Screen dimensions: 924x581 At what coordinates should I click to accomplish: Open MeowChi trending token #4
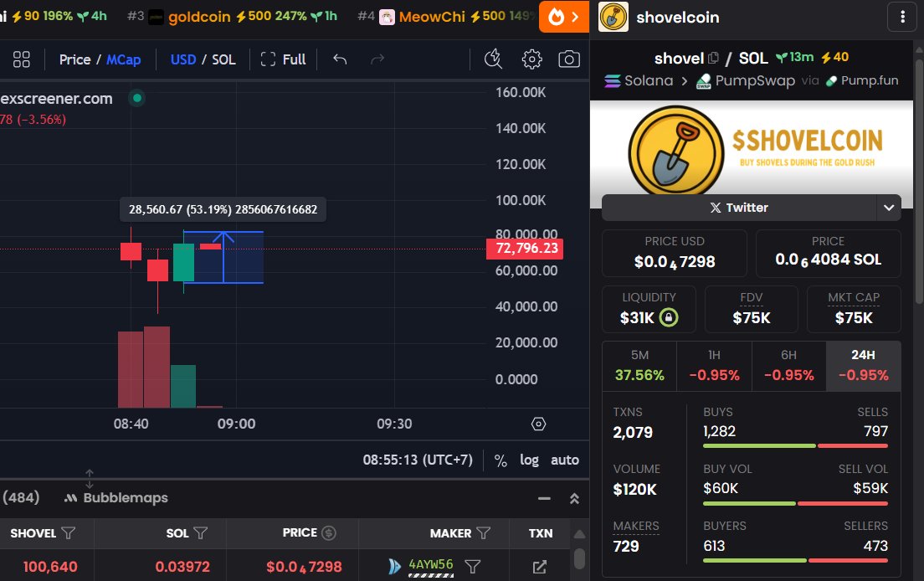(448, 17)
